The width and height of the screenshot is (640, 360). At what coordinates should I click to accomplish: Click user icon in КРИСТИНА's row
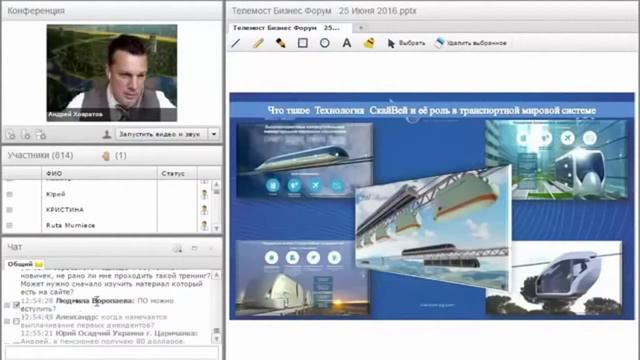[x=204, y=210]
